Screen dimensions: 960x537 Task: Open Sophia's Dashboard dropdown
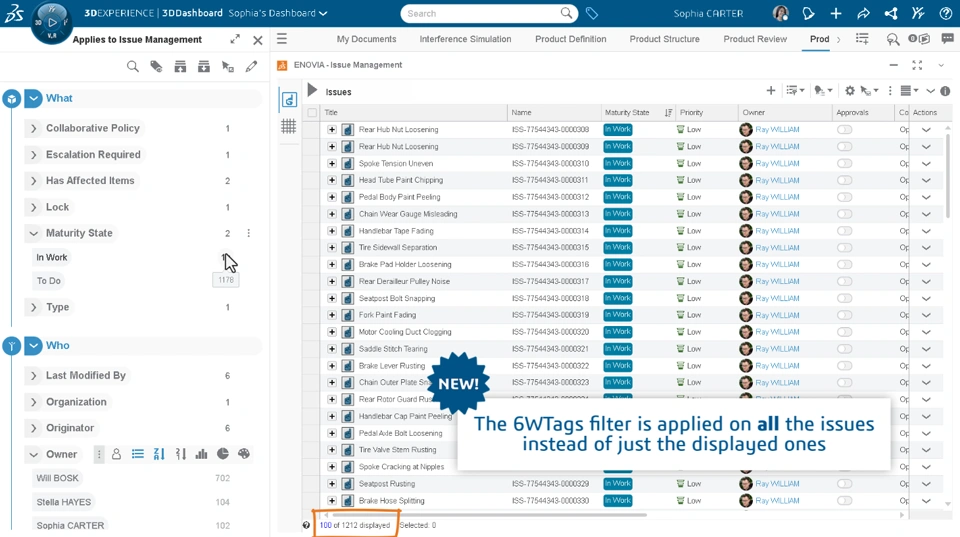[278, 13]
